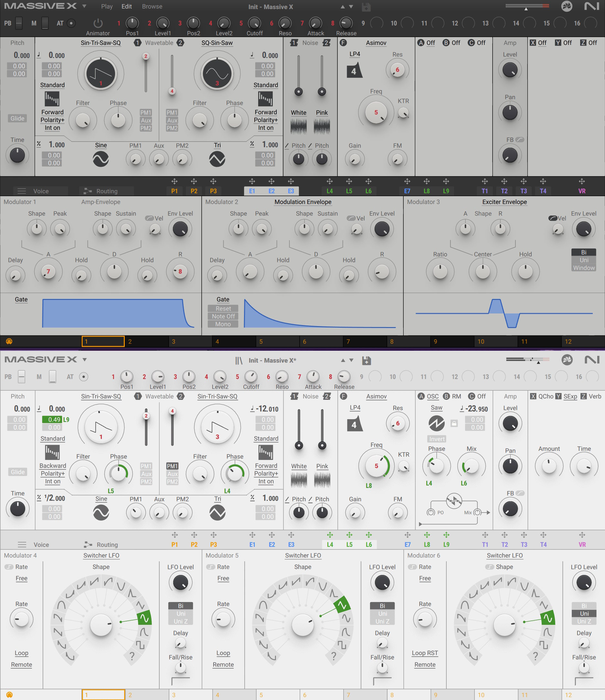Click the move handle above VR in the dark window
Viewport: 605px width, 700px height.
(x=582, y=181)
